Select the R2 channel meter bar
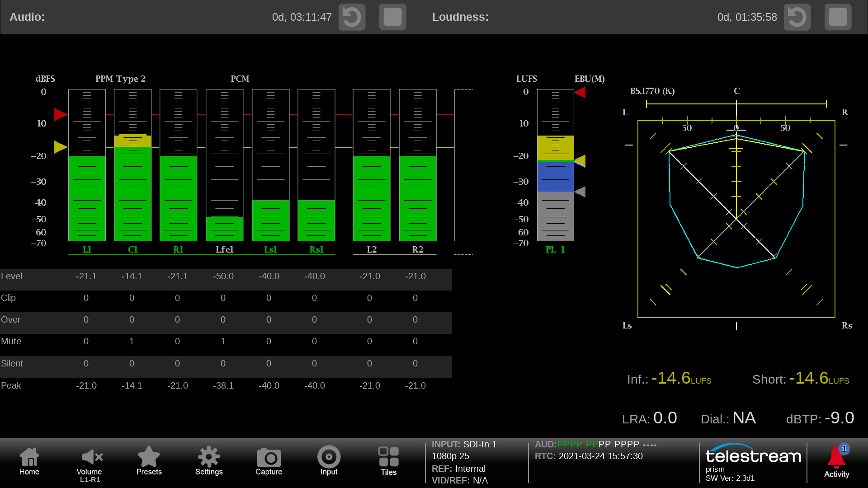Viewport: 868px width, 488px height. [418, 165]
